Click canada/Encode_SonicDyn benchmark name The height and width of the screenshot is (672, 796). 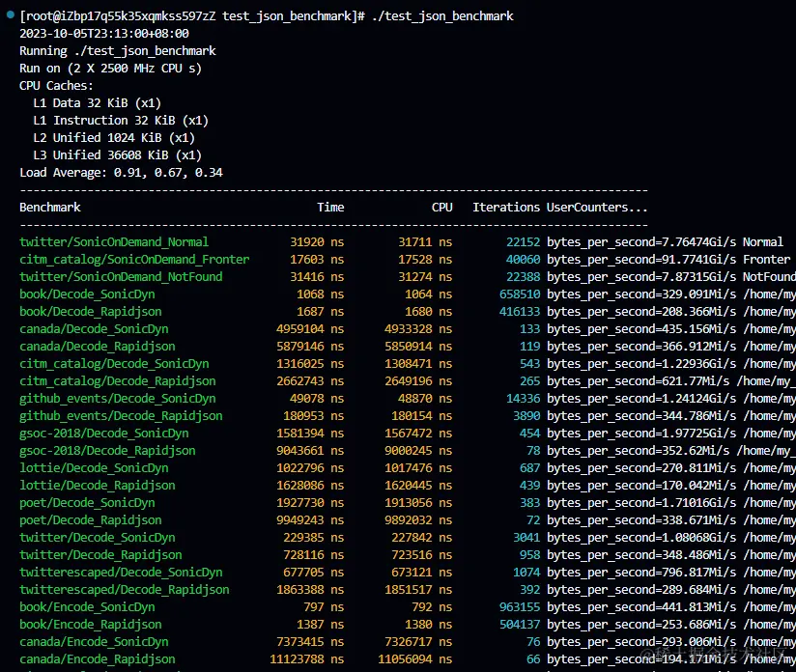(x=94, y=642)
